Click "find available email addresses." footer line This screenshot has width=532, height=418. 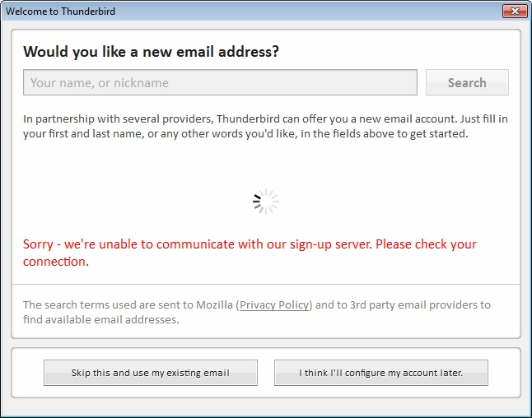click(x=100, y=319)
